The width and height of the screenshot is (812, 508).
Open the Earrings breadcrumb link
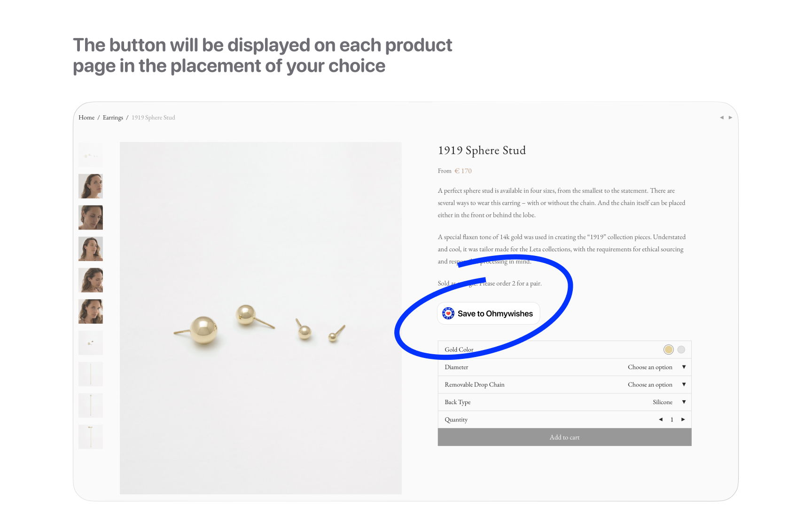113,117
